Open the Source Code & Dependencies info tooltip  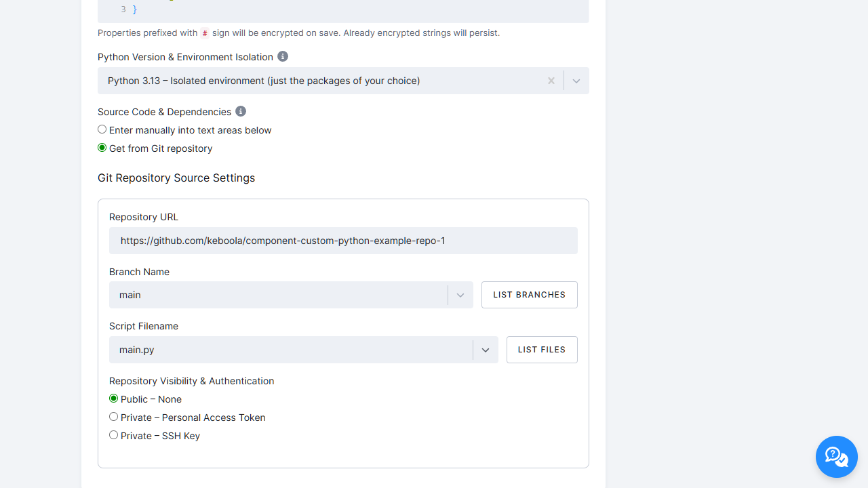coord(241,111)
